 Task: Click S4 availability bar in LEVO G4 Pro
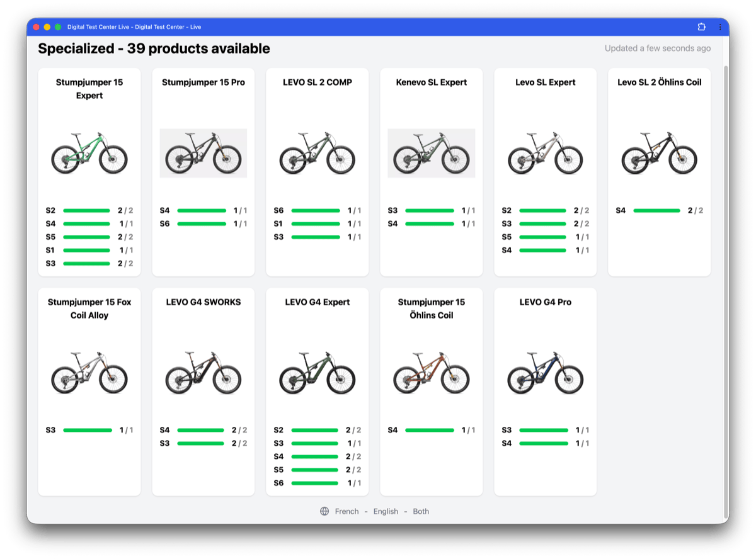(544, 443)
